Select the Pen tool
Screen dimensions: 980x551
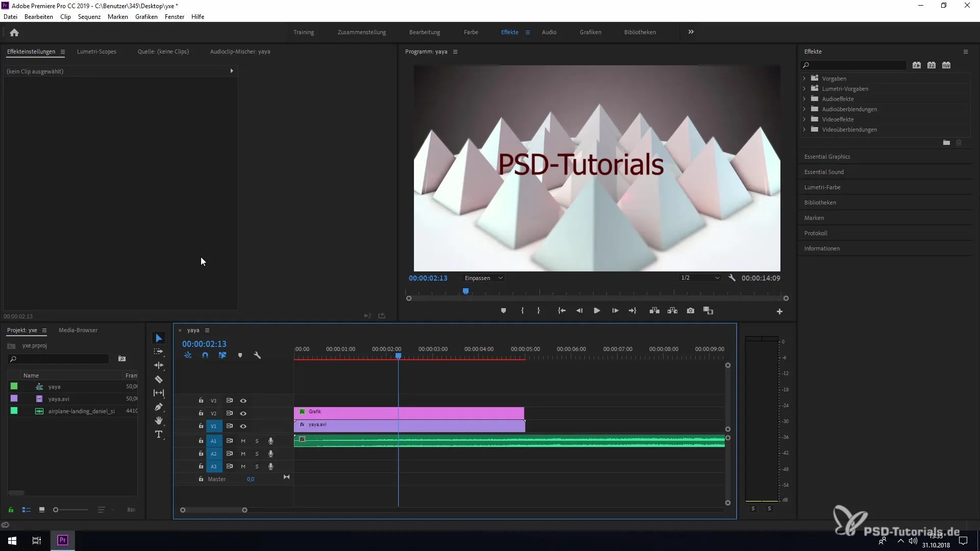[159, 407]
